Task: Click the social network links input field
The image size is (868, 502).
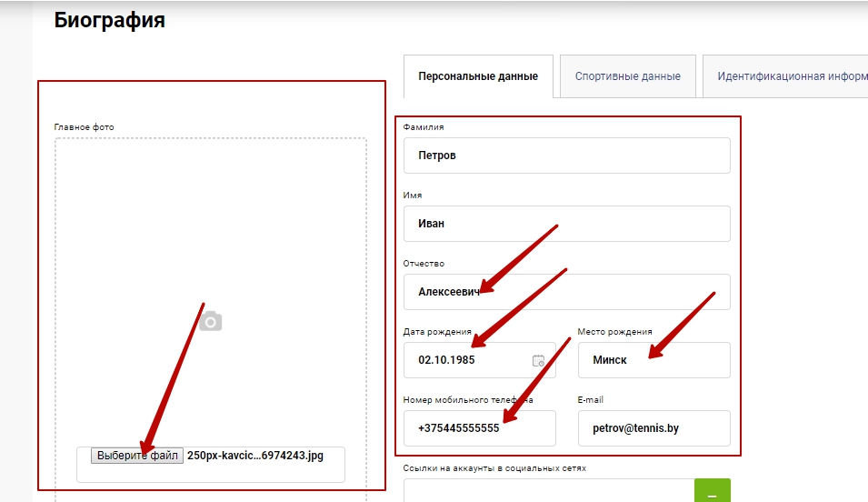Action: tap(548, 491)
